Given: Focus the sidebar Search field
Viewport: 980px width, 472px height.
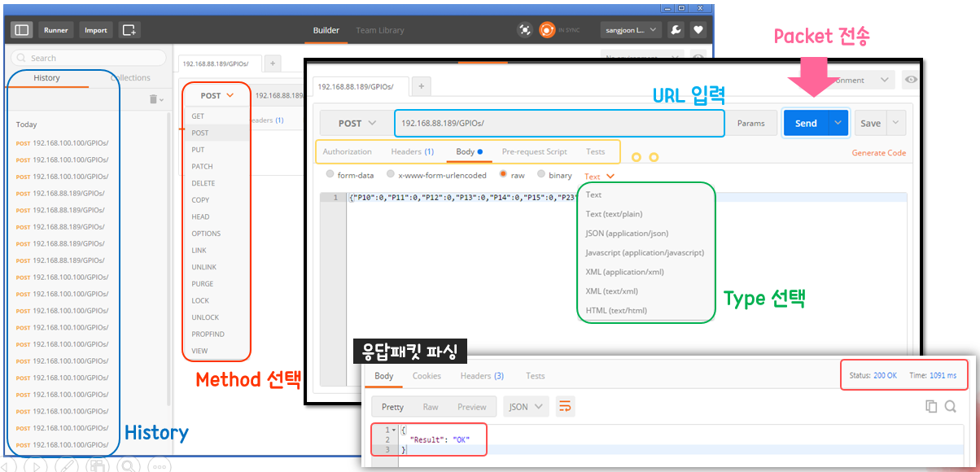Looking at the screenshot, I should pyautogui.click(x=88, y=58).
